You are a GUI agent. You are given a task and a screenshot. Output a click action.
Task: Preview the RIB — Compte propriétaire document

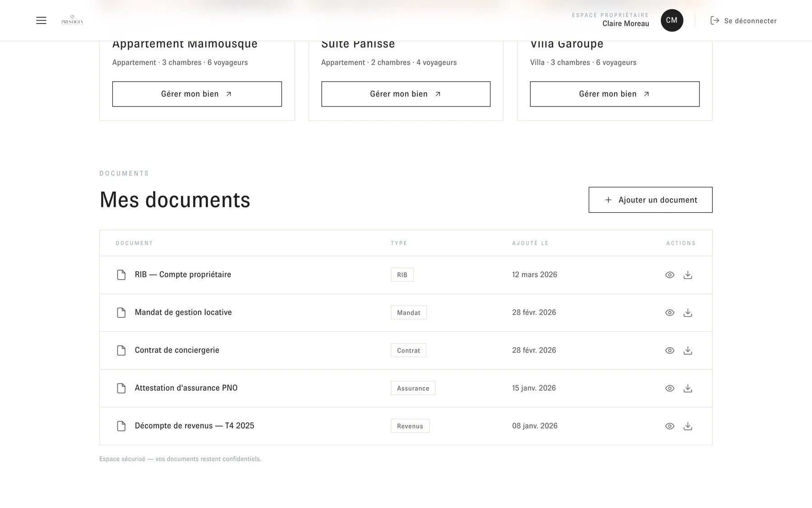click(669, 275)
